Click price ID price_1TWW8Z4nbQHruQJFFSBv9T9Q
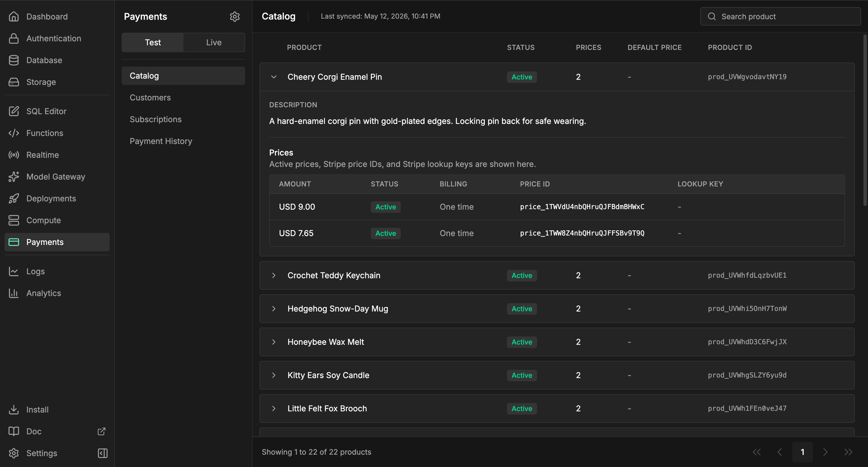The image size is (868, 467). 582,233
